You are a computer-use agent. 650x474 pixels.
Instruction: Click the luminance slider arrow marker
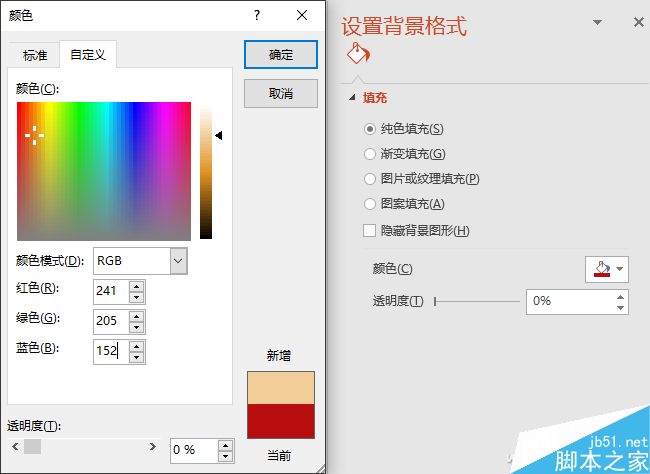coord(218,135)
